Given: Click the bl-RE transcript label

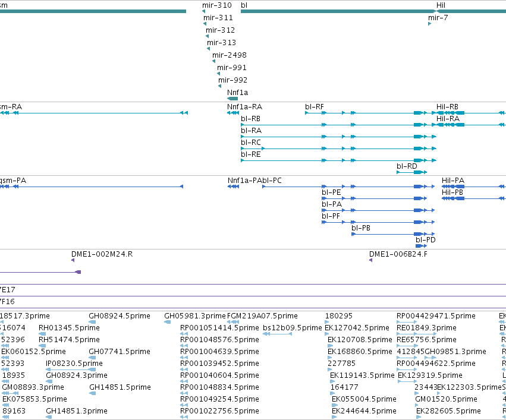Looking at the screenshot, I should pyautogui.click(x=251, y=154).
